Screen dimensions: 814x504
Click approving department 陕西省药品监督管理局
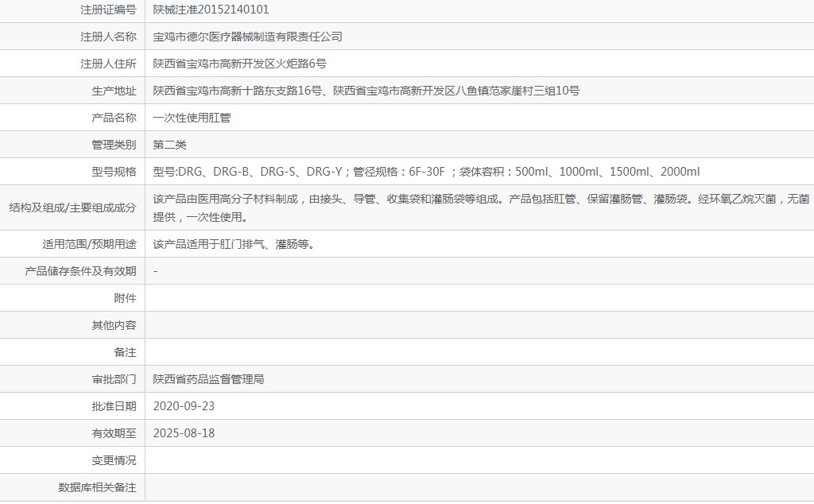point(208,379)
